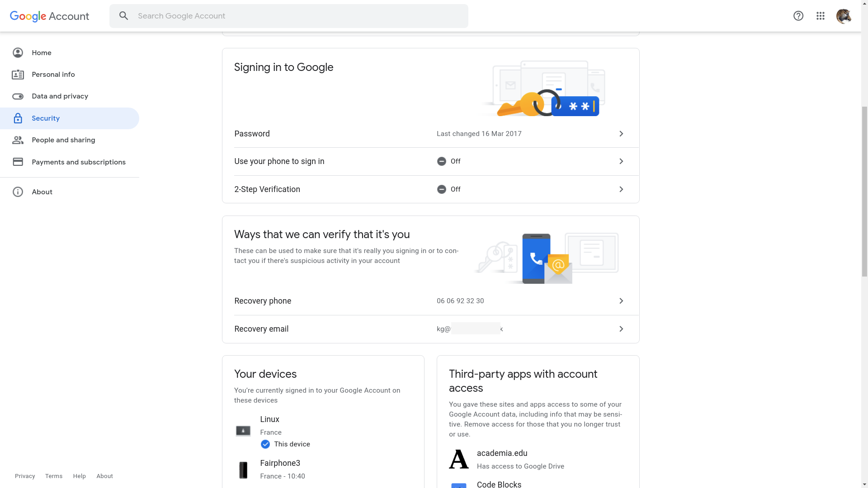Open the Personal info section
The image size is (868, 488).
pos(70,75)
